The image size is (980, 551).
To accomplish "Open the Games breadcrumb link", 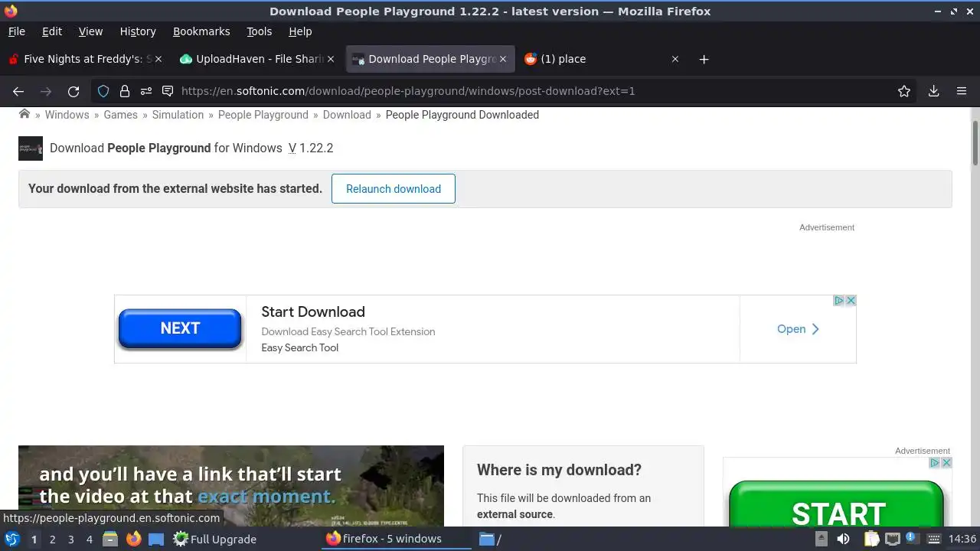I will click(120, 115).
